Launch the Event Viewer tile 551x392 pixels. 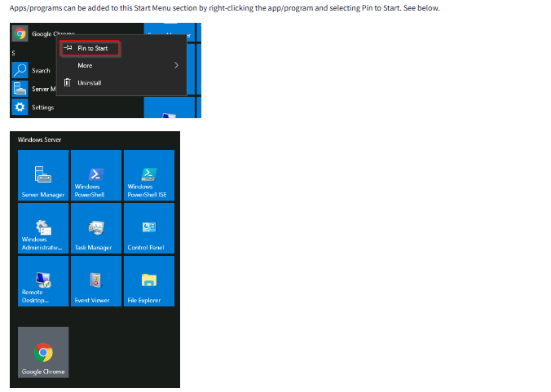point(95,281)
